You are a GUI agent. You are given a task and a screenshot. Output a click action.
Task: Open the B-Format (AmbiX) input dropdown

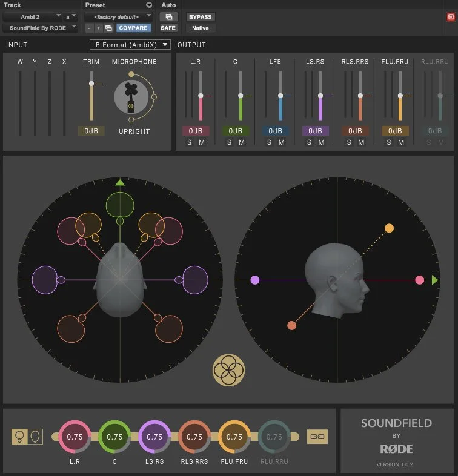[x=130, y=45]
